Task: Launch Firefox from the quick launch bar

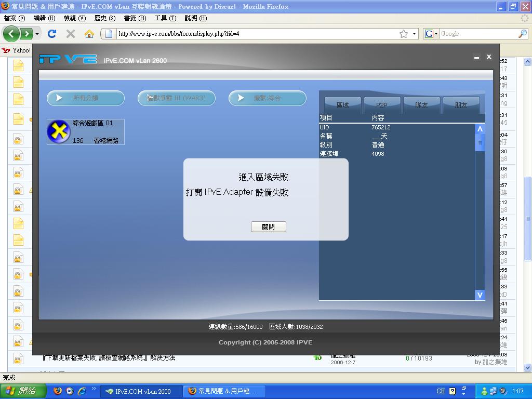Action: (57, 390)
